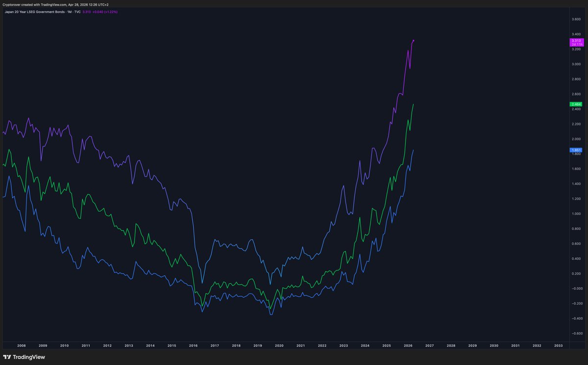The width and height of the screenshot is (588, 365).
Task: Select the blue 1.851 price label
Action: (x=576, y=150)
